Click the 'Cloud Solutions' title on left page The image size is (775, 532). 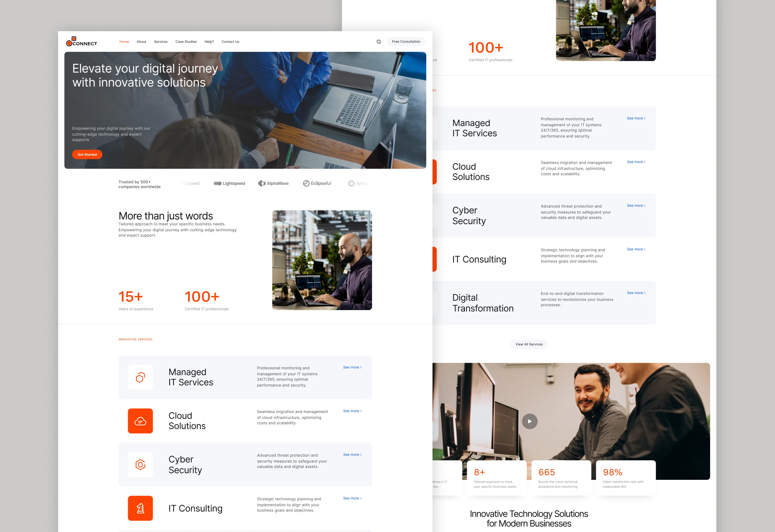click(x=187, y=421)
